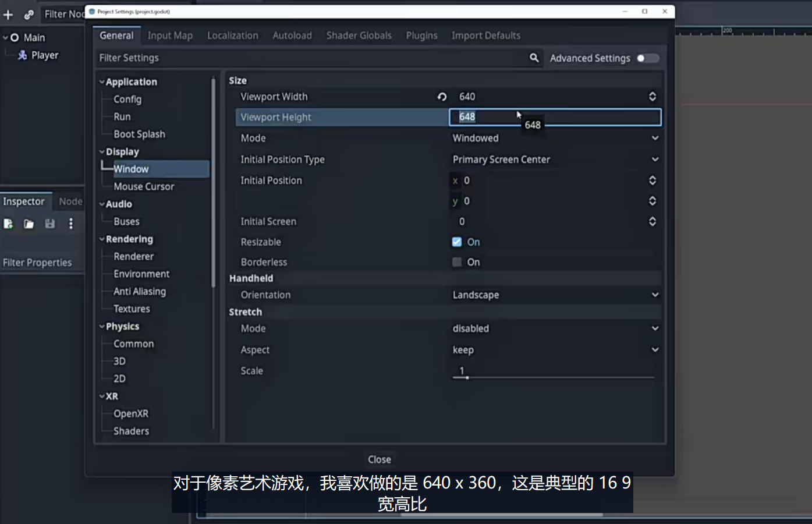Open the Autoload tab

coord(292,36)
